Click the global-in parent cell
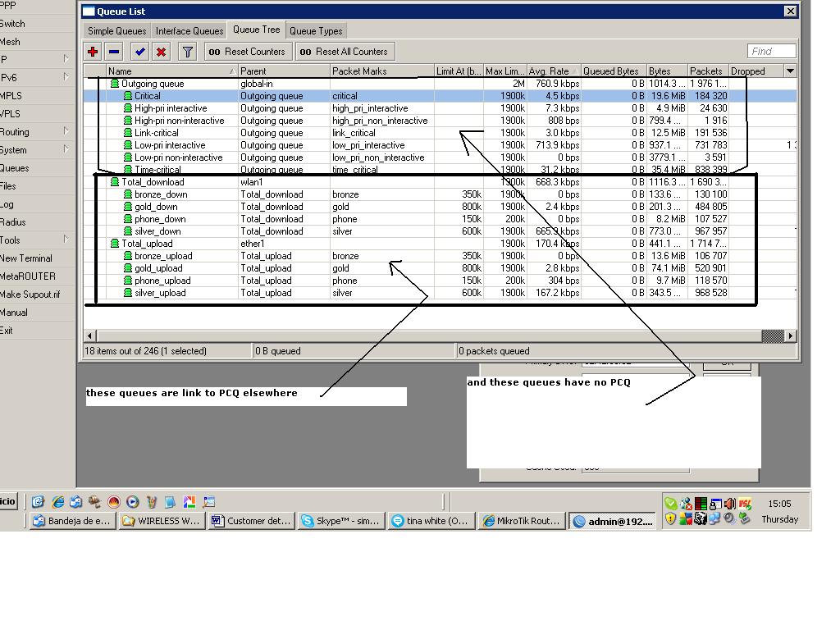Screen dimensions: 840x630 click(x=284, y=84)
